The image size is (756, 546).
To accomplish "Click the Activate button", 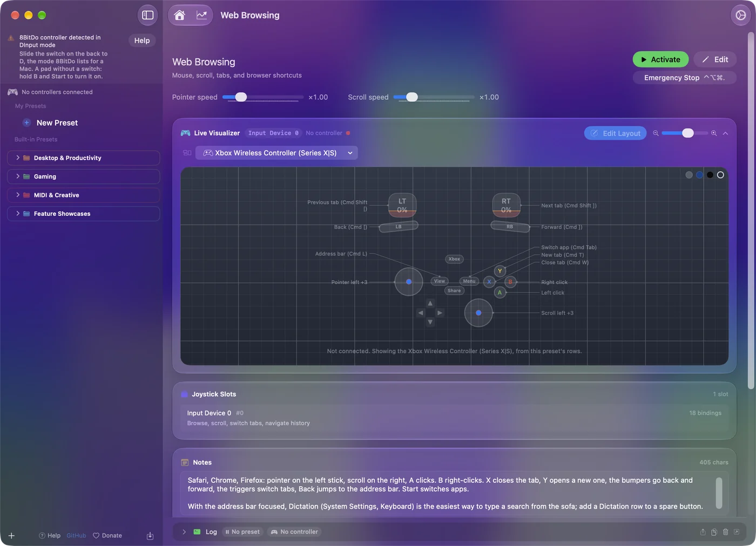I will (x=660, y=59).
